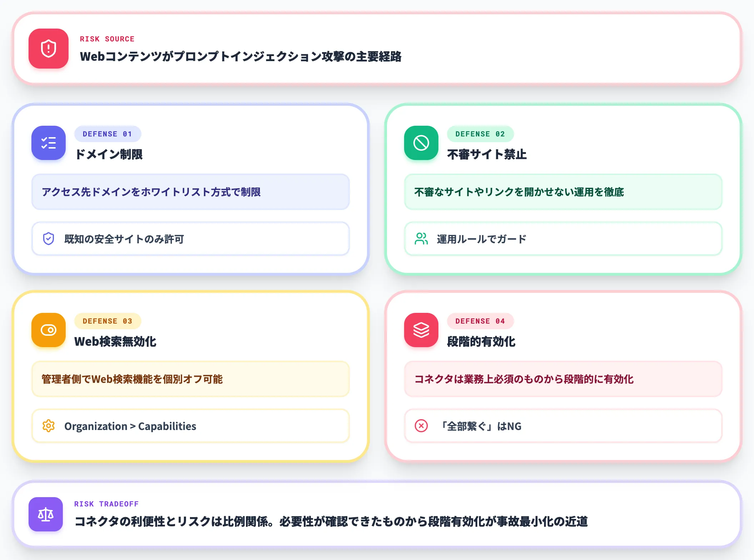Screen dimensions: 754x560
Task: Click the ドメイン制限 title
Action: click(x=109, y=154)
